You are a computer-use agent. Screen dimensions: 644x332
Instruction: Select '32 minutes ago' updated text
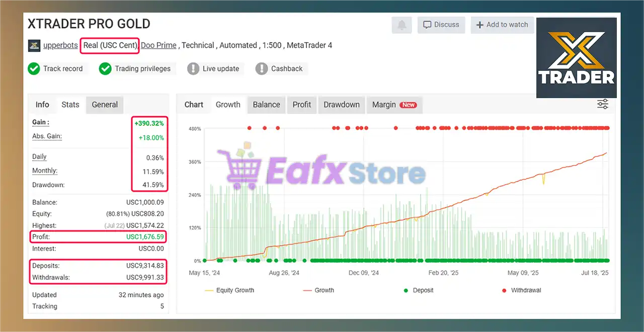141,295
